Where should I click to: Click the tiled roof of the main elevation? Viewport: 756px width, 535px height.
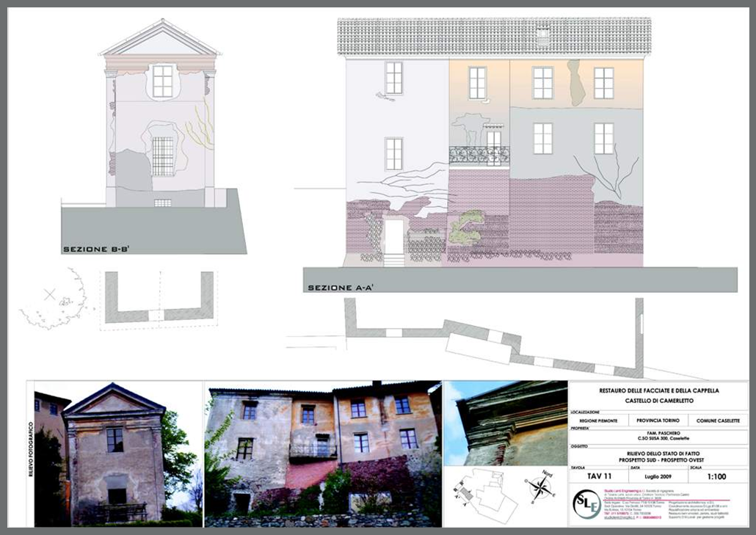point(494,37)
